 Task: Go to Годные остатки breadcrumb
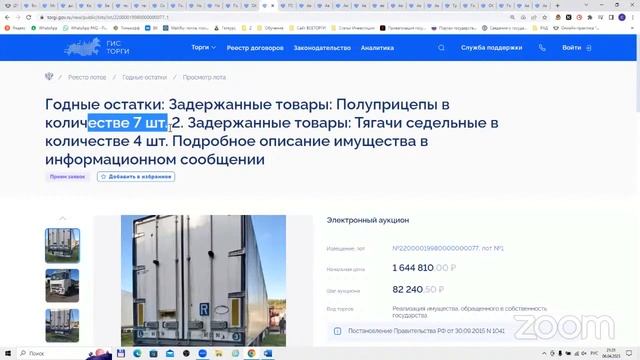(x=144, y=77)
